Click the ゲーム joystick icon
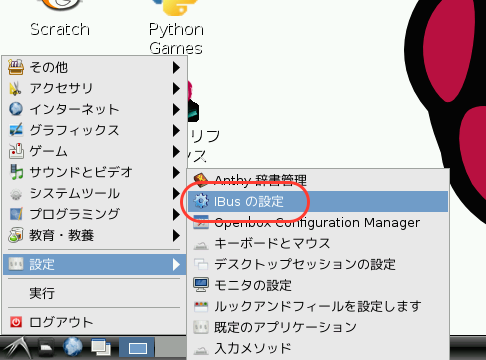486x360 pixels. [x=16, y=151]
